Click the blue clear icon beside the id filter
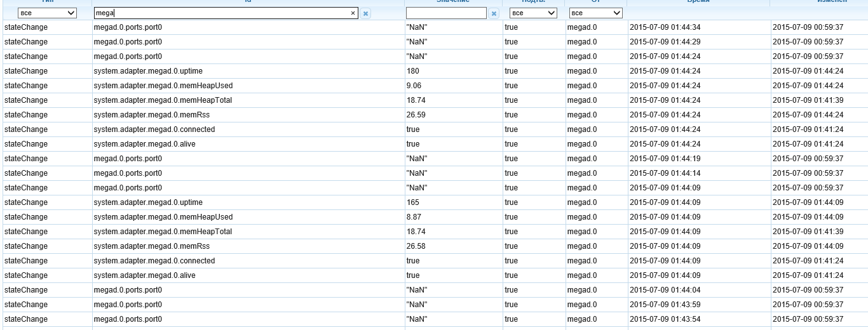The width and height of the screenshot is (868, 330). point(365,13)
